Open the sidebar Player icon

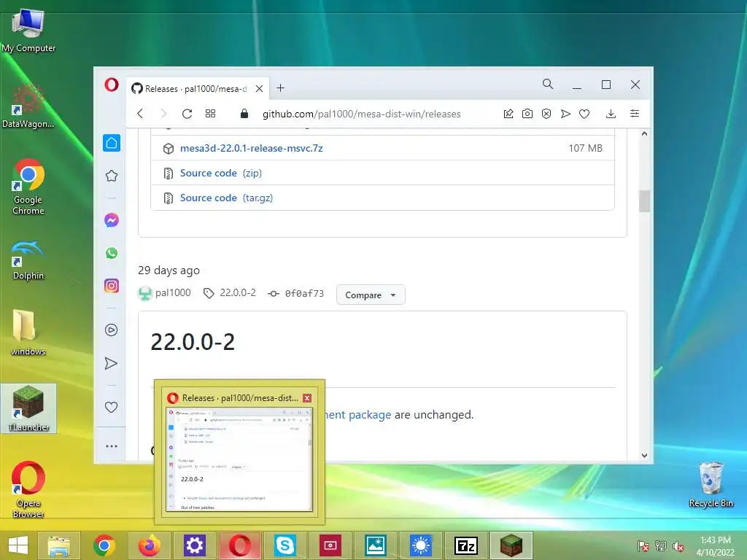[112, 330]
